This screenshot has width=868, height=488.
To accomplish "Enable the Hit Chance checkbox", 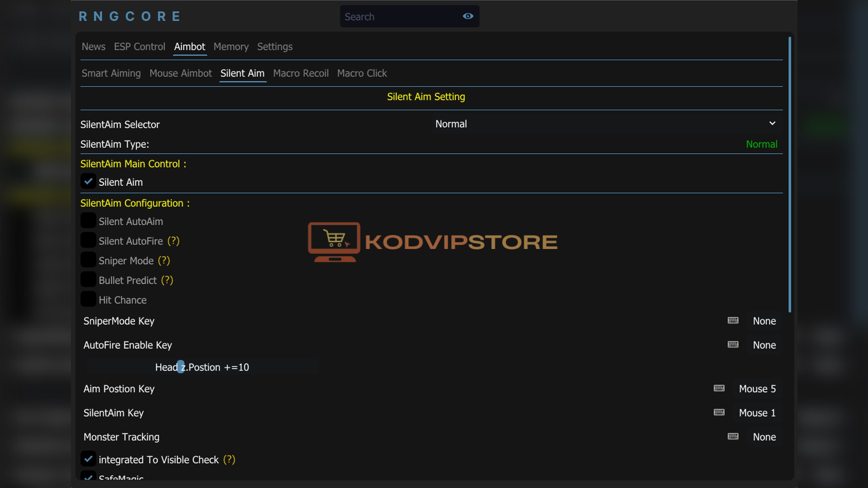I will tap(88, 300).
